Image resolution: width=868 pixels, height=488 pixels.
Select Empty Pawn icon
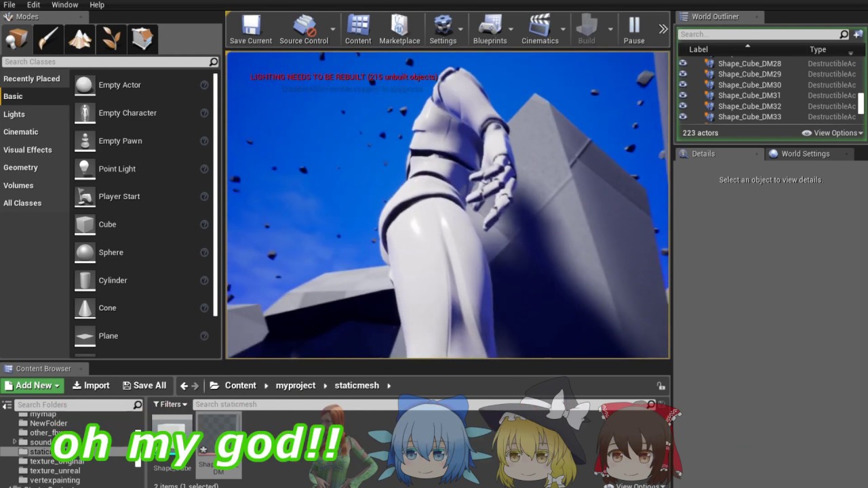coord(85,140)
